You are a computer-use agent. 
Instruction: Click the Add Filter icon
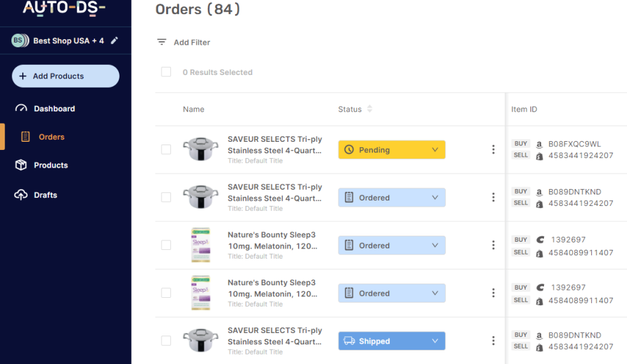pyautogui.click(x=161, y=42)
